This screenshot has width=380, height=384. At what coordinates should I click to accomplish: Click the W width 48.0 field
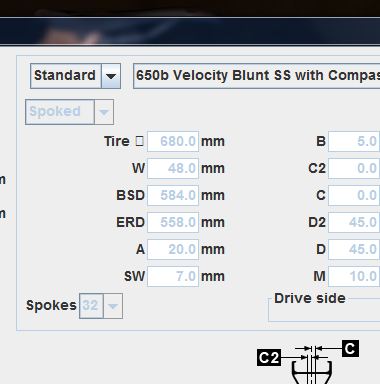[173, 168]
